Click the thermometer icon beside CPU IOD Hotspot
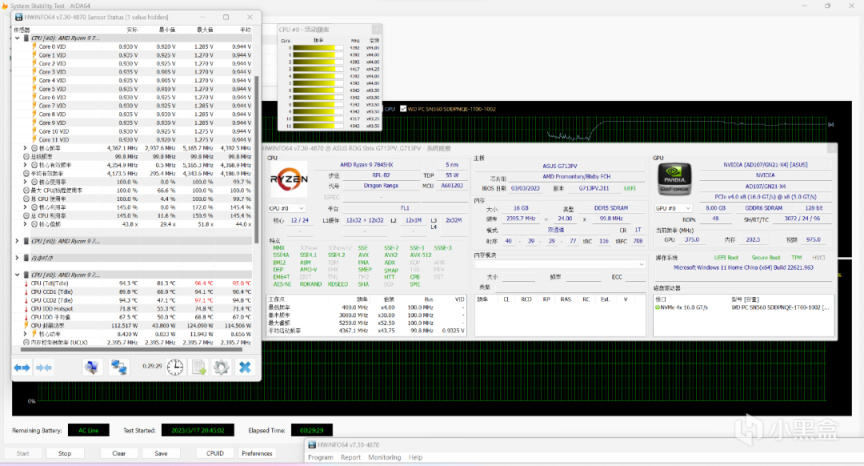 point(26,308)
